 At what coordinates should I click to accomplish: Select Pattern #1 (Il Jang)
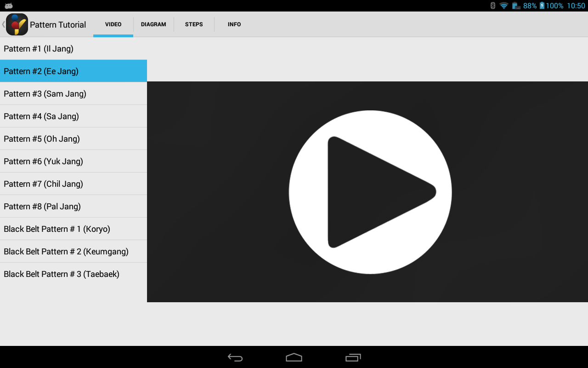click(73, 48)
